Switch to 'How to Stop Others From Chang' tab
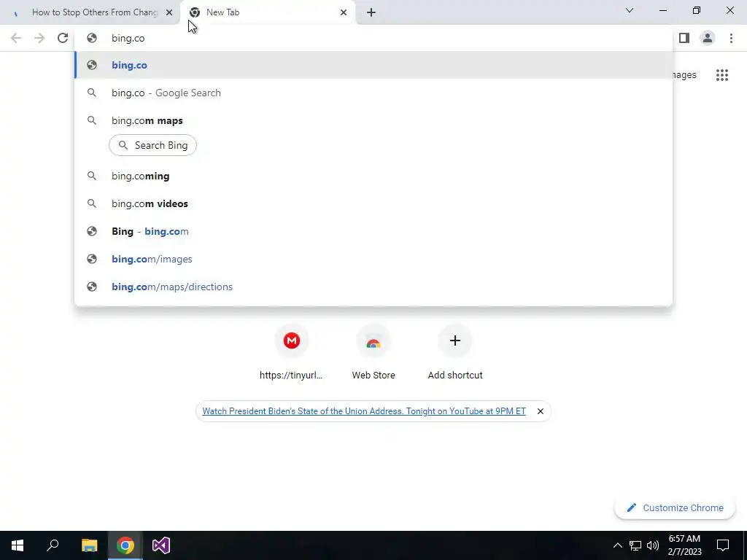The height and width of the screenshot is (560, 747). (90, 12)
